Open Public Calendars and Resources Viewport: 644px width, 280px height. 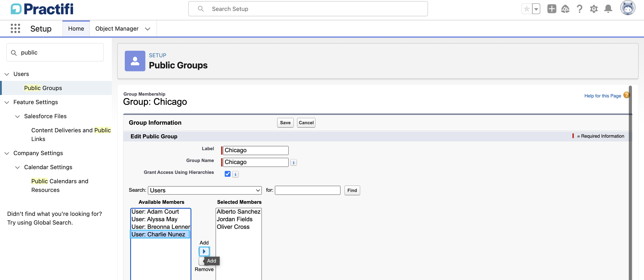click(59, 185)
